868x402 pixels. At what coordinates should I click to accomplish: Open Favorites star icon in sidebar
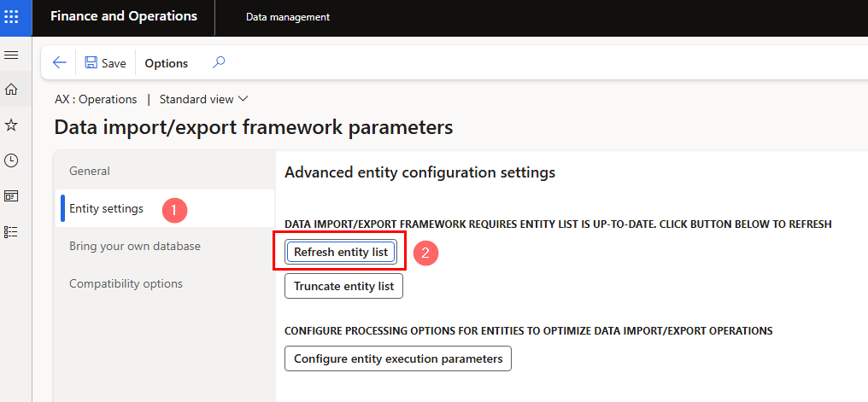pos(12,125)
